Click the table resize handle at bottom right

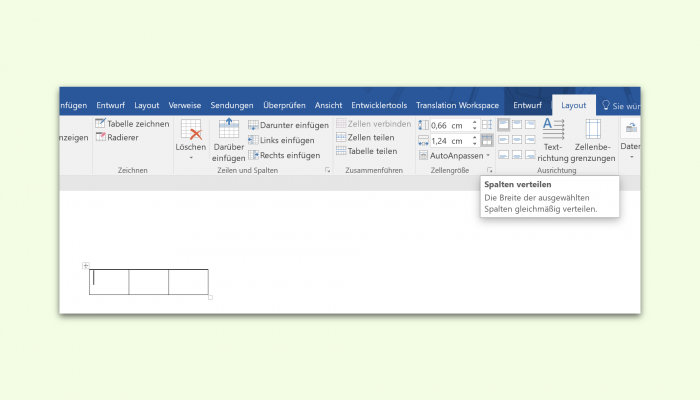[x=211, y=297]
